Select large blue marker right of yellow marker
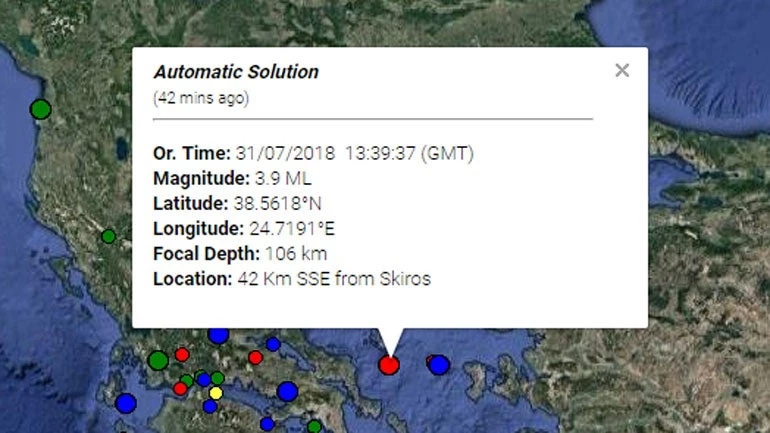 coord(287,391)
